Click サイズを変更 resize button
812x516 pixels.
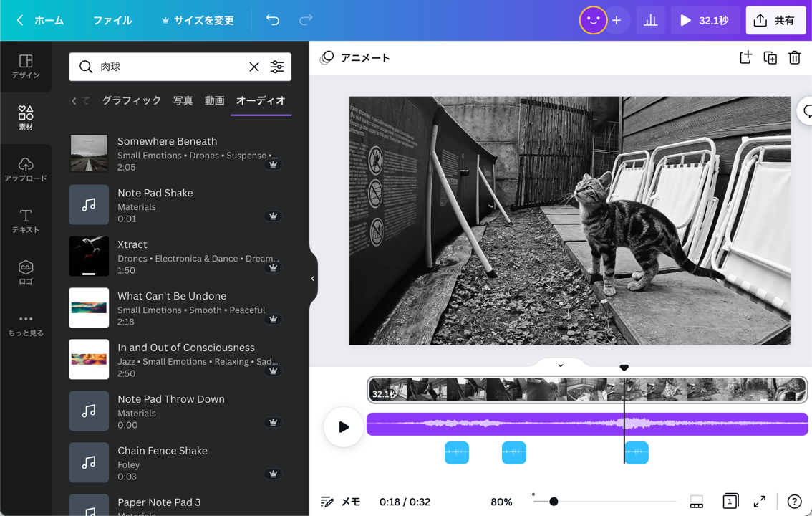198,20
